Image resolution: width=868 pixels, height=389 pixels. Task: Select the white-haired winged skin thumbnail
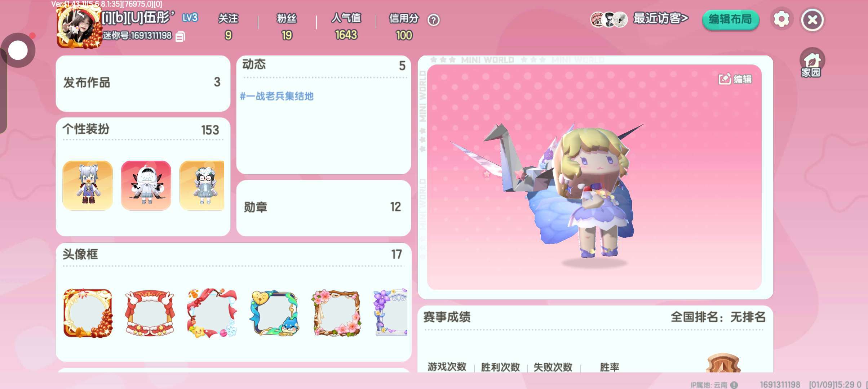[146, 185]
